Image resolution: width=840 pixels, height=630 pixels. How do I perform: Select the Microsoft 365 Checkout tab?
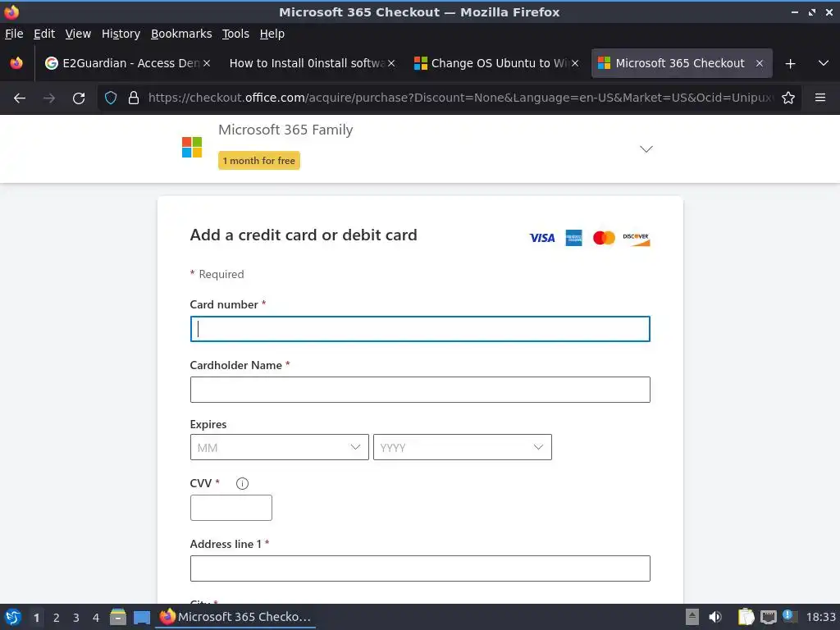click(682, 63)
